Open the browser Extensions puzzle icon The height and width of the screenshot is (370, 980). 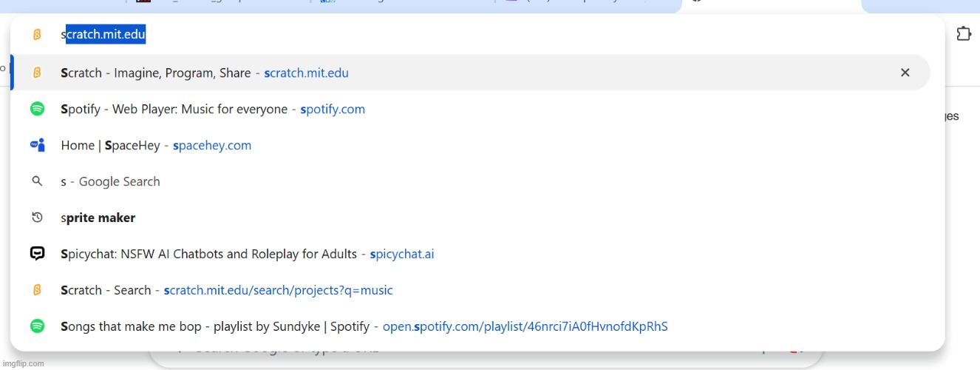[x=964, y=34]
